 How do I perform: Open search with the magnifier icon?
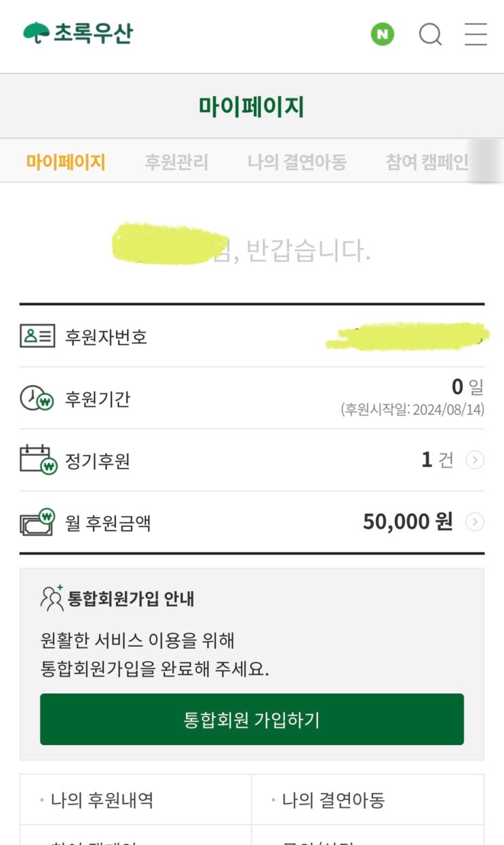(430, 34)
